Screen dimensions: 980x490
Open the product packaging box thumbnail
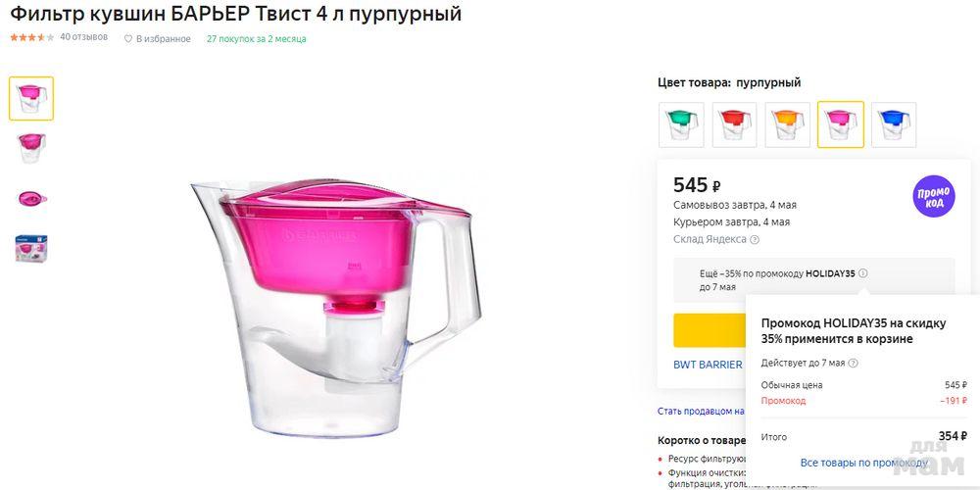click(31, 248)
